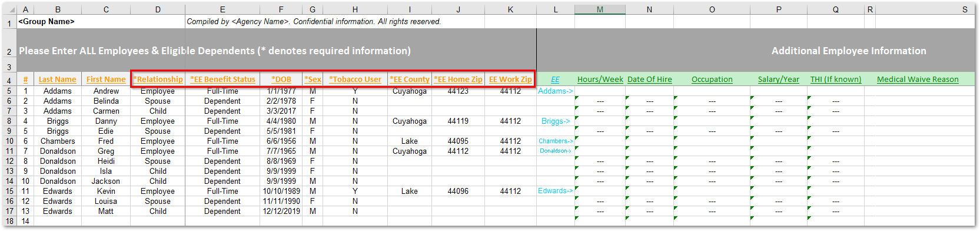Click the 'Please Enter ALL Employees' heading
The width and height of the screenshot is (980, 231).
[x=215, y=51]
